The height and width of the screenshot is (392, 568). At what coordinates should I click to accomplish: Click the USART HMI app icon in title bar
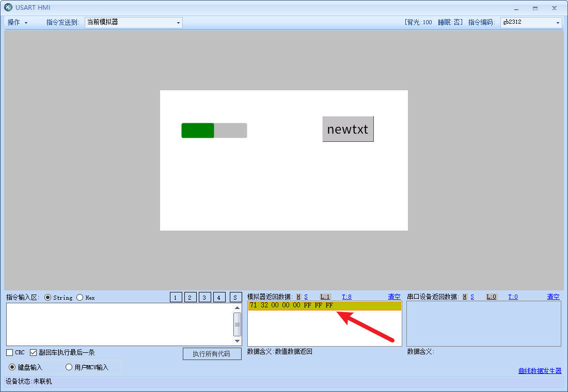8,8
